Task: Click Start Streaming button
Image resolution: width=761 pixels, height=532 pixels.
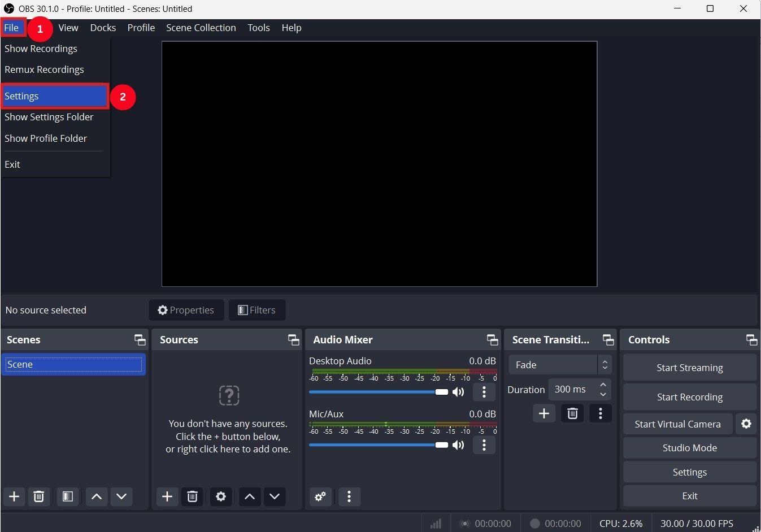Action: (690, 368)
